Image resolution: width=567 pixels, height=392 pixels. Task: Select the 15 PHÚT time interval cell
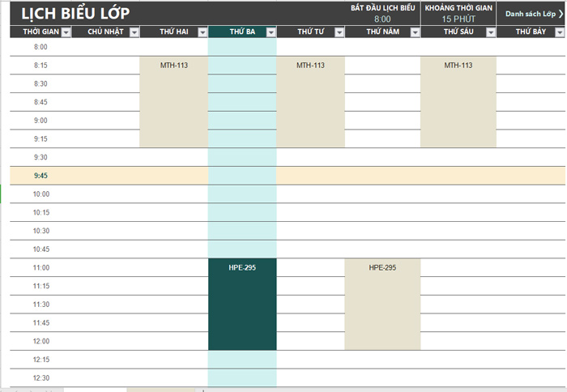[458, 19]
